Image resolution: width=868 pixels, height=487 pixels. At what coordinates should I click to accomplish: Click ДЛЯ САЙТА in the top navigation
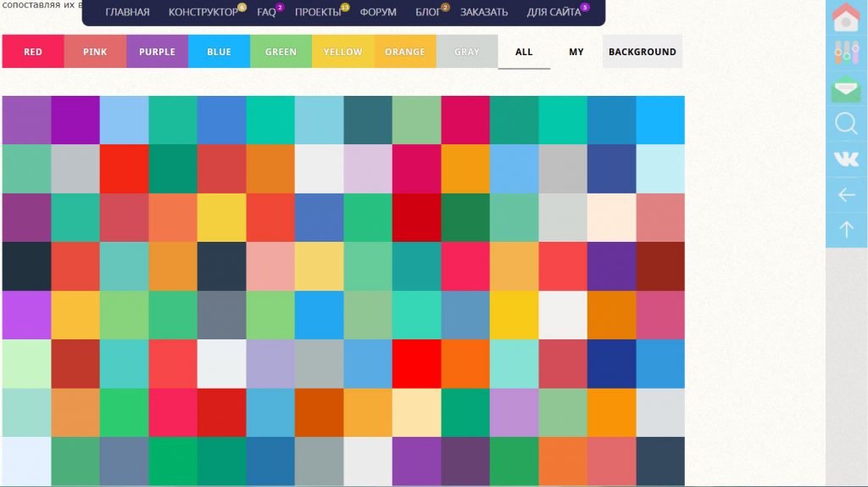coord(554,12)
